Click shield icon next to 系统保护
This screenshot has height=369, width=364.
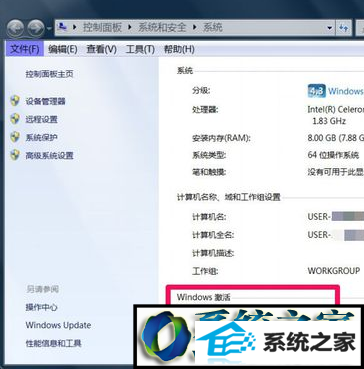pos(15,137)
